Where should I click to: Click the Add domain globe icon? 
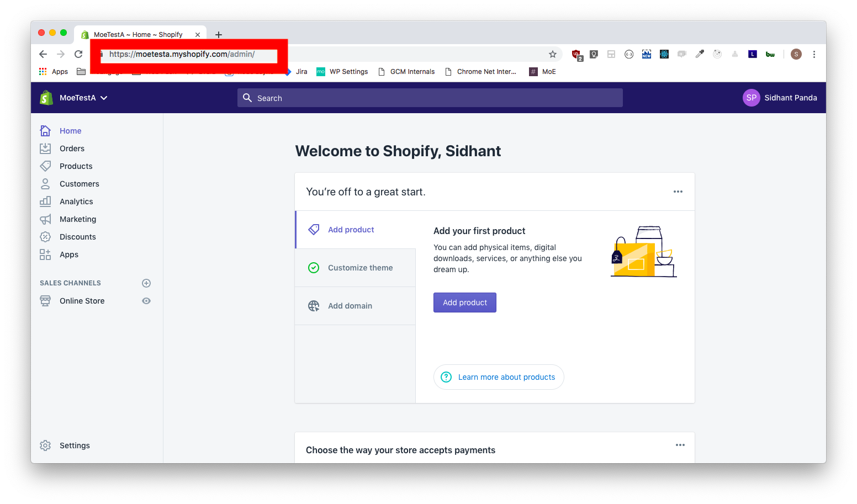(x=314, y=306)
